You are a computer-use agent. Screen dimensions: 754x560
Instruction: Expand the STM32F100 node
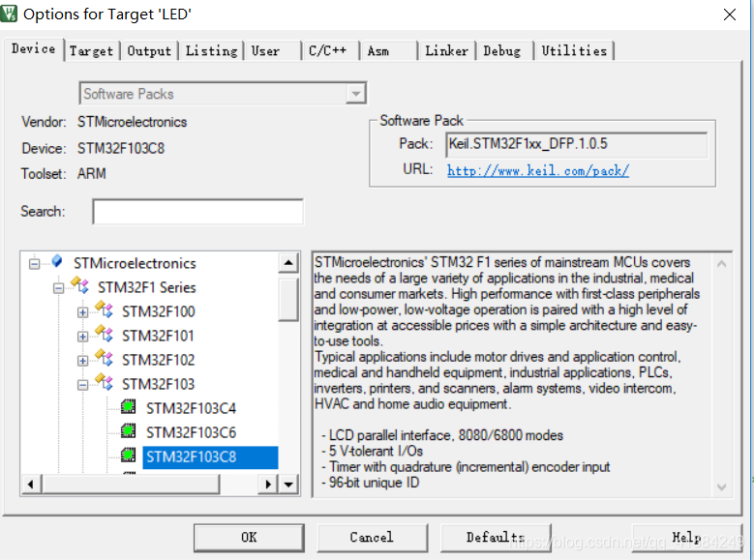coord(82,312)
